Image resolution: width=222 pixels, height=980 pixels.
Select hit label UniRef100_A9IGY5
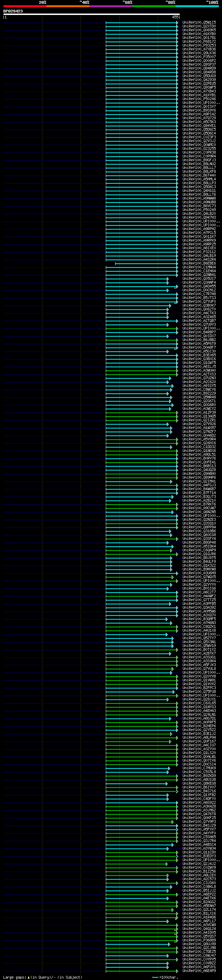click(x=199, y=386)
